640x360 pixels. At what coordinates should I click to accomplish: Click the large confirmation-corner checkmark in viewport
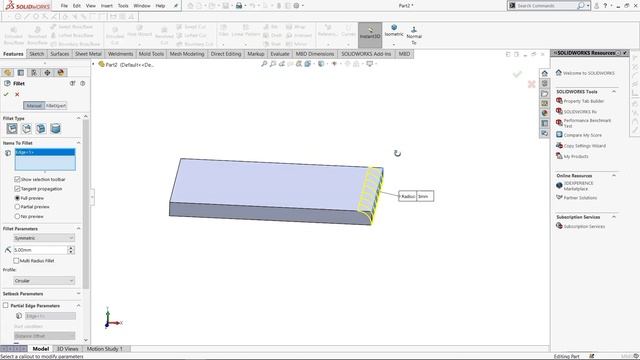517,74
